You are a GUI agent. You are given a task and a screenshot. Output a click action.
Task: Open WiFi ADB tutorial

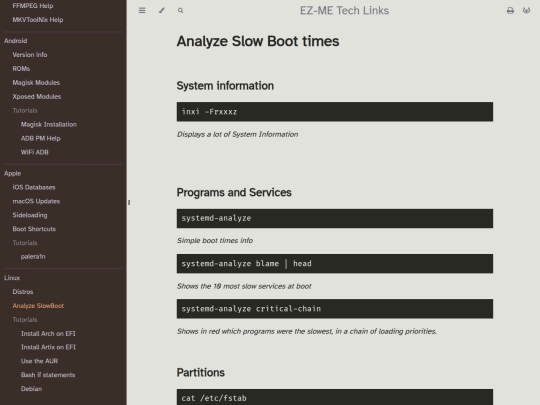[35, 152]
